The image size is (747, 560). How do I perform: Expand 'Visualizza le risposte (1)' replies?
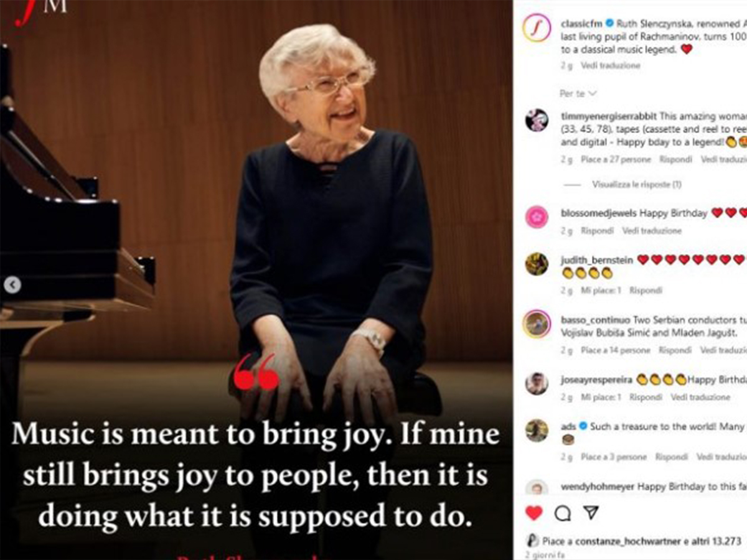point(637,184)
